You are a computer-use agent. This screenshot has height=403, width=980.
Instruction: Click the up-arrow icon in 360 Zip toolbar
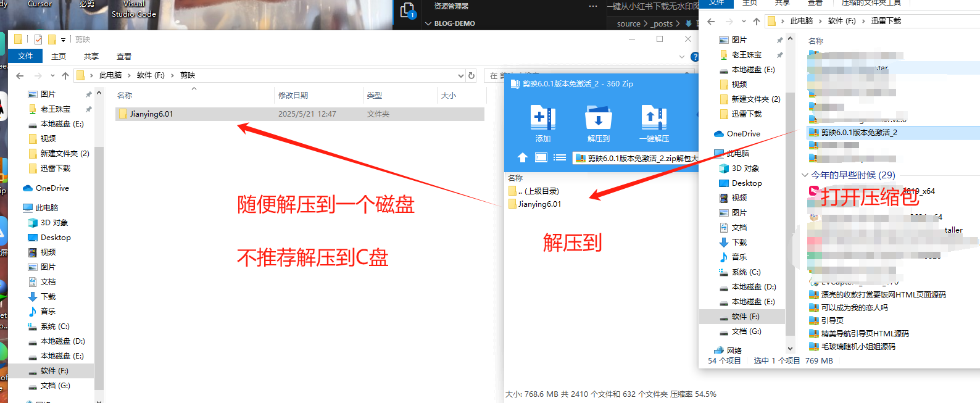tap(523, 158)
